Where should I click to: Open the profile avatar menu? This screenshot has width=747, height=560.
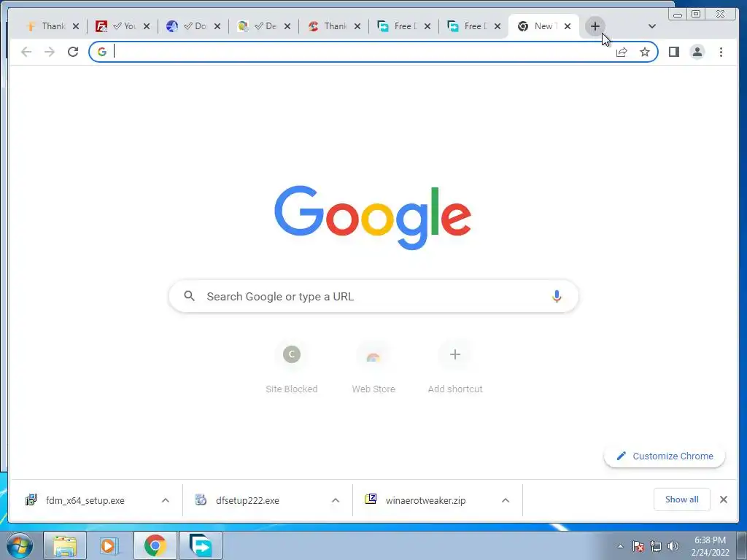coord(697,52)
